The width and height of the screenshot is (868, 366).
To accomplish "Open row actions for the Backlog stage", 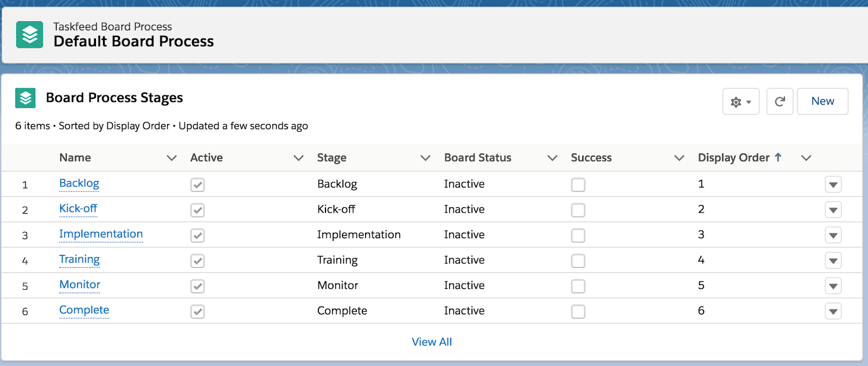I will pyautogui.click(x=833, y=185).
